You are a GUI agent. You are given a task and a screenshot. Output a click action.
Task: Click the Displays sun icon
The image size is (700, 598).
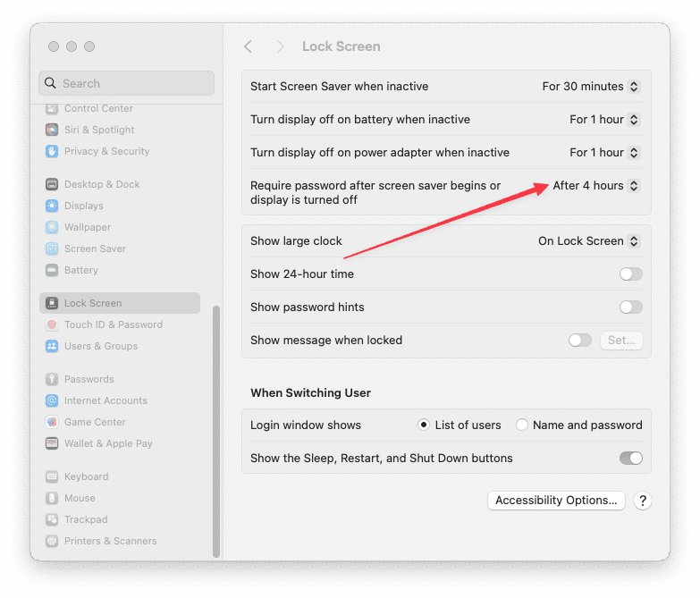(x=52, y=206)
